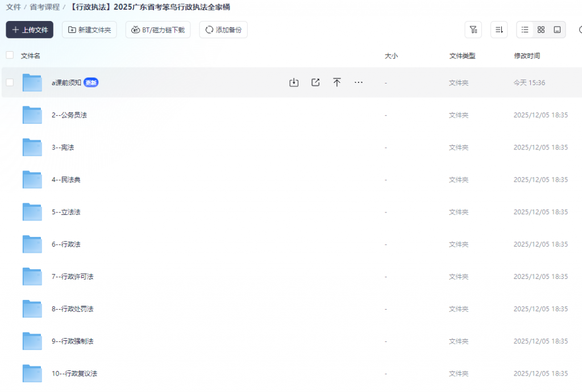This screenshot has width=582, height=392.
Task: Switch to grid view mode icon
Action: coord(541,30)
